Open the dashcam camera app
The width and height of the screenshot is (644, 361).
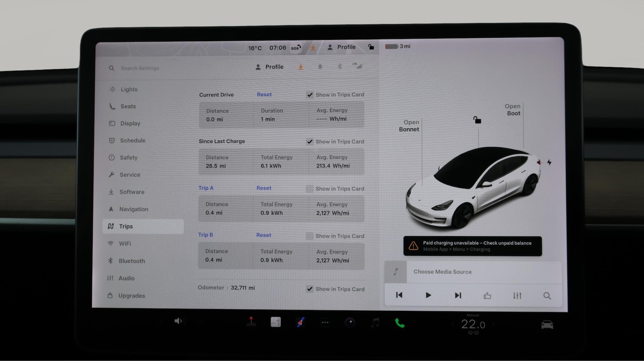pyautogui.click(x=350, y=322)
